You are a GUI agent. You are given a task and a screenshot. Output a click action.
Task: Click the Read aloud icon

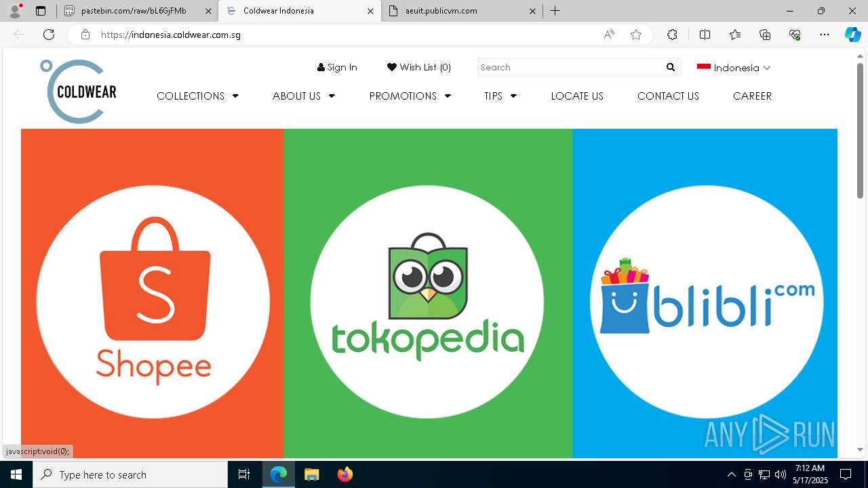pos(609,35)
